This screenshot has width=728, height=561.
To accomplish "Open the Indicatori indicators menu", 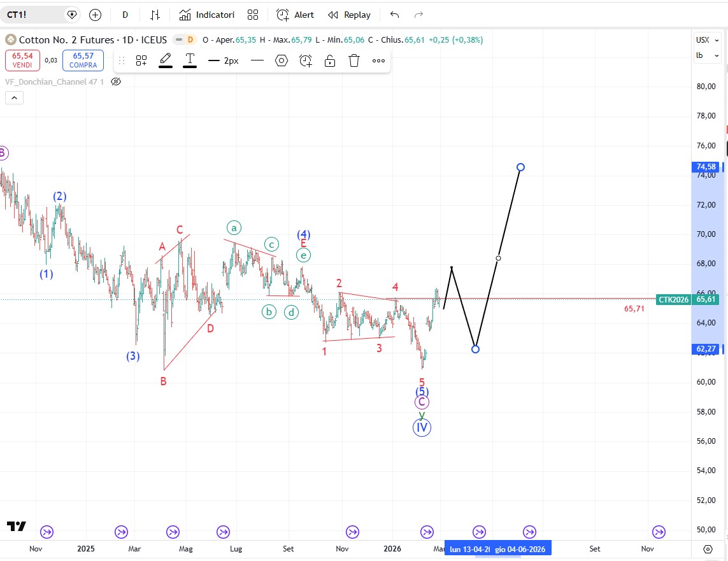I will click(206, 15).
